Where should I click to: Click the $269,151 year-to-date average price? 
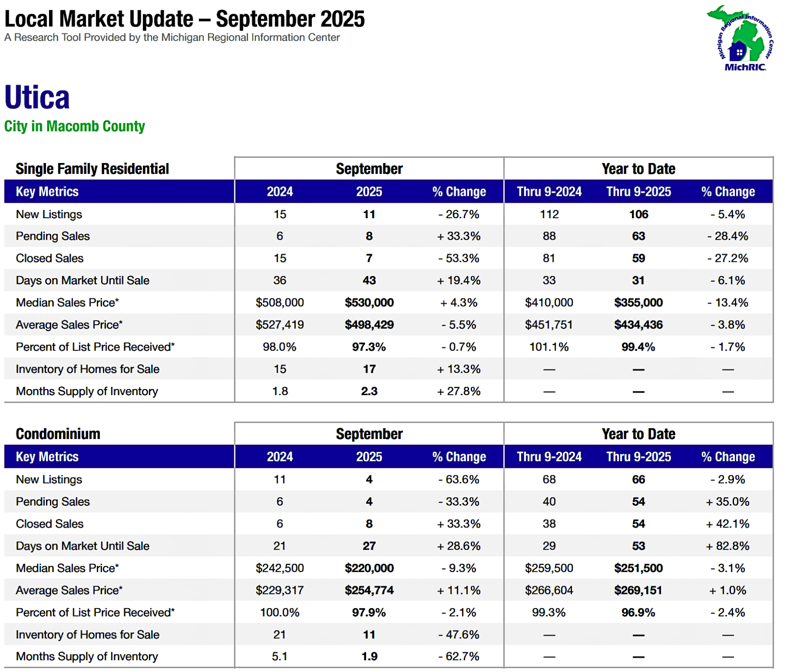tap(638, 590)
